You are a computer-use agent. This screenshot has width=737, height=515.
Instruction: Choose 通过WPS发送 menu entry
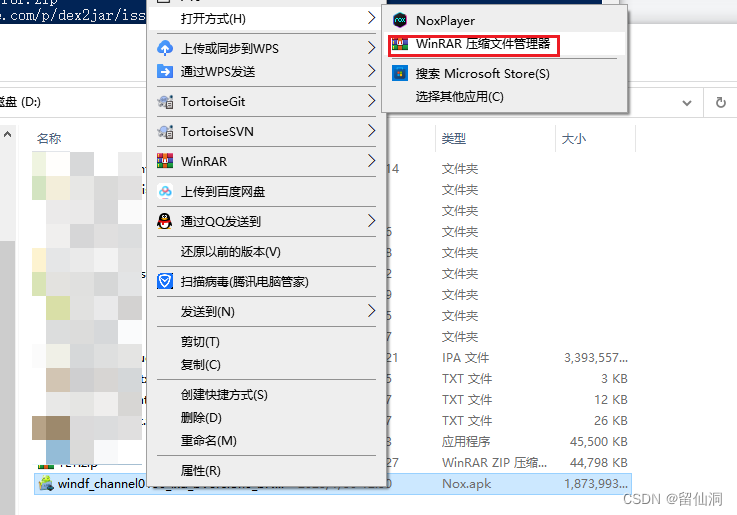pos(266,72)
